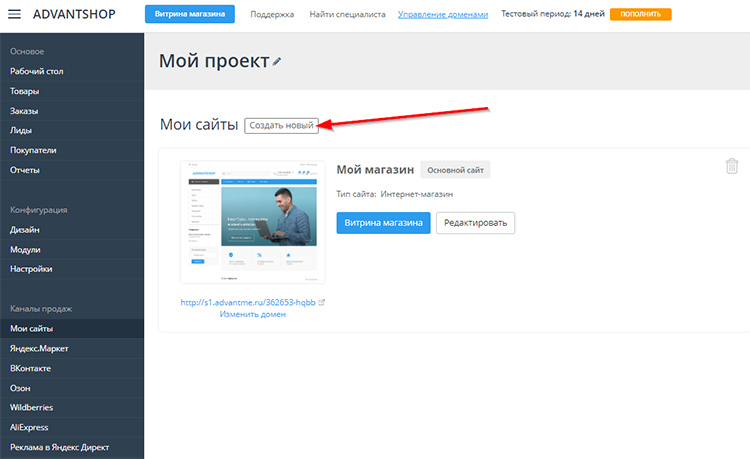This screenshot has width=750, height=459.
Task: Open Поддержка in the top bar
Action: point(272,15)
